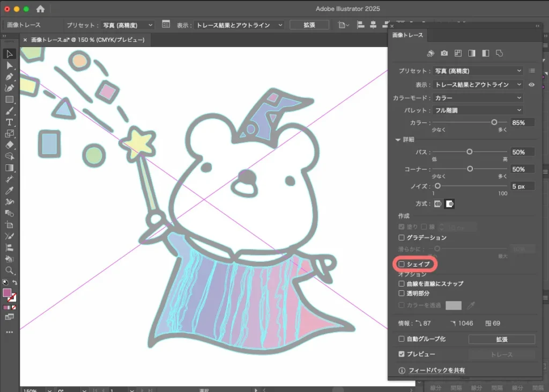Click the High Color photo camera preset icon
The width and height of the screenshot is (549, 392).
[x=444, y=54]
